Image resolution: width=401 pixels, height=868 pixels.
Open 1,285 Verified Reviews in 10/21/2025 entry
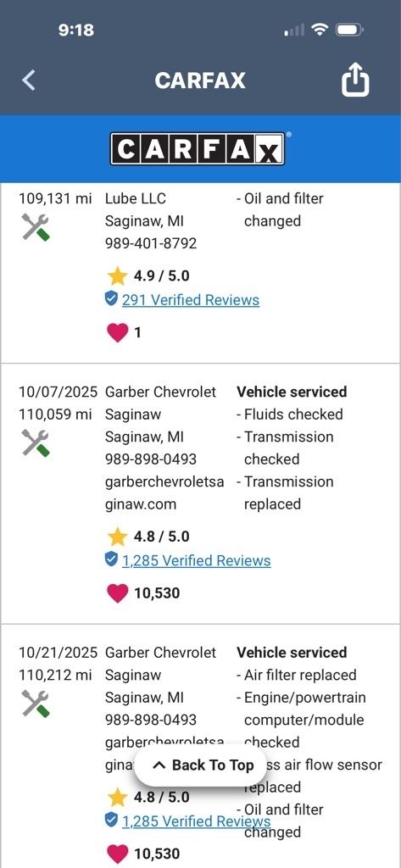[196, 821]
